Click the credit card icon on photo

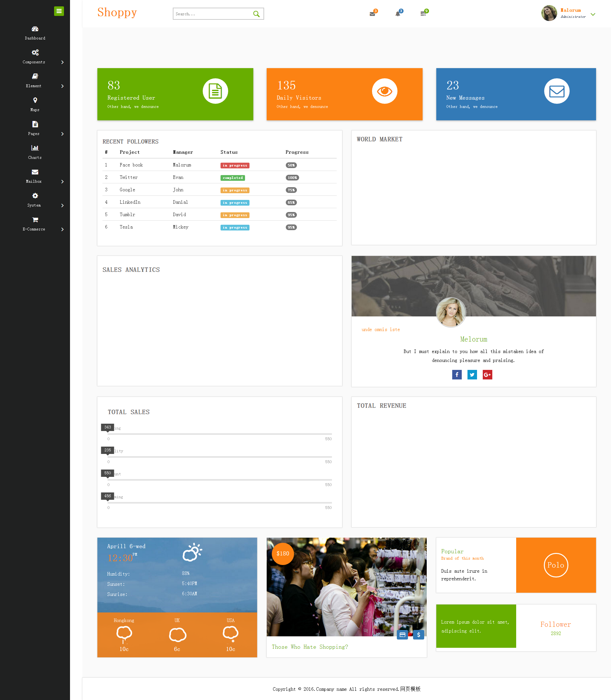(402, 635)
